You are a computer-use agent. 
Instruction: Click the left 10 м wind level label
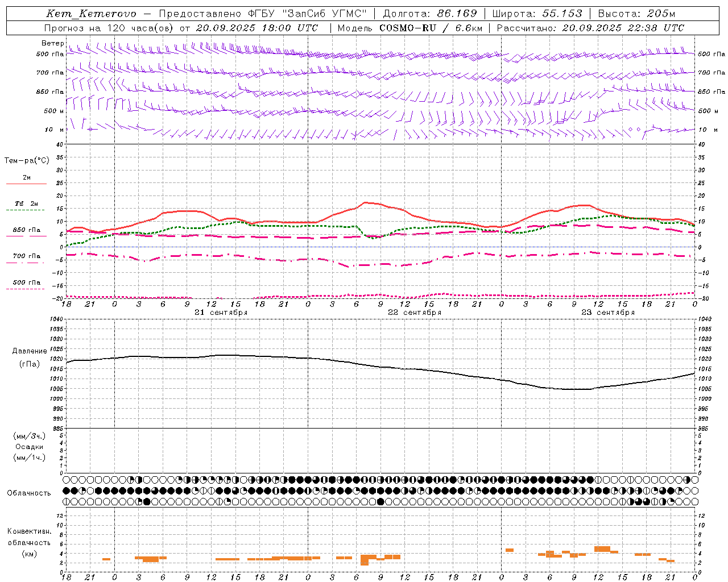tap(54, 130)
